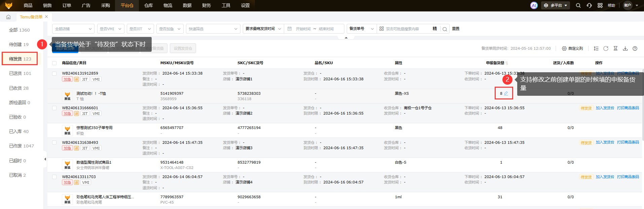Select checkbox for order WB2406131666601

54,108
